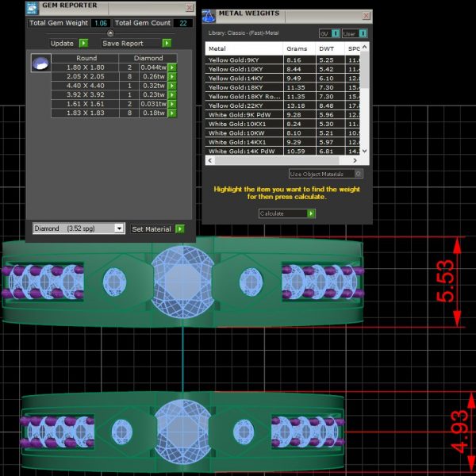476x476 pixels.
Task: Click the 0.26tw weight cell
Action: pyautogui.click(x=154, y=76)
